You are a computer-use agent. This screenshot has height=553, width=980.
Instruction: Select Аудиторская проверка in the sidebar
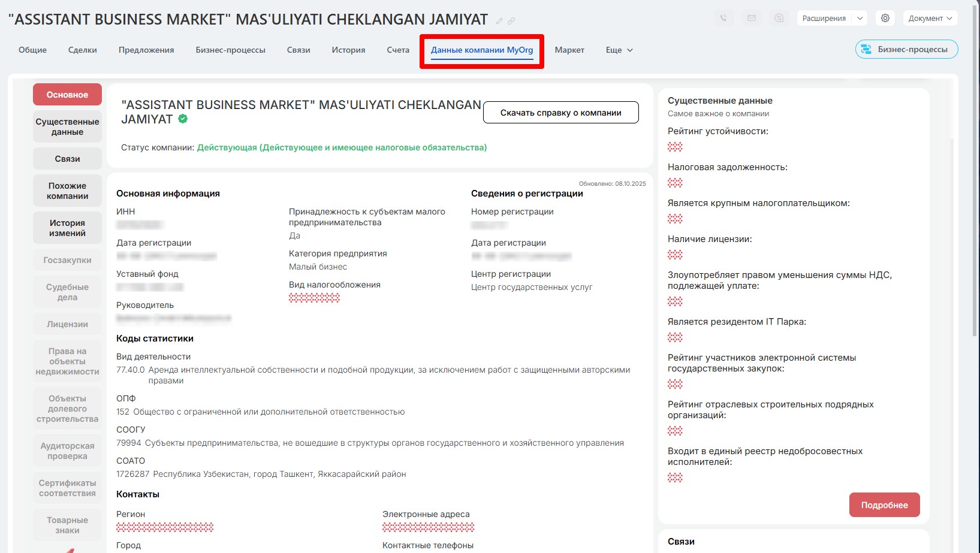[67, 451]
